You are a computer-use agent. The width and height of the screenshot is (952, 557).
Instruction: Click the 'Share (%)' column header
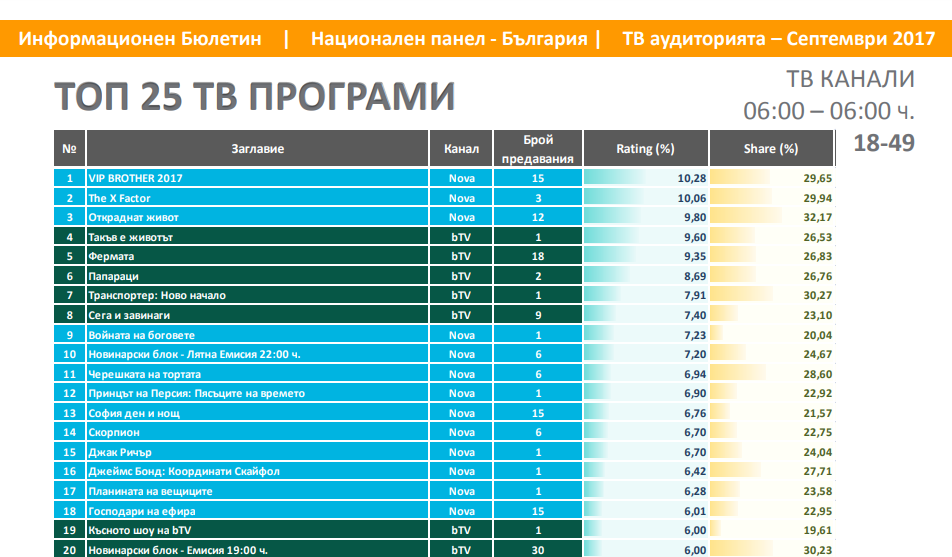point(770,149)
